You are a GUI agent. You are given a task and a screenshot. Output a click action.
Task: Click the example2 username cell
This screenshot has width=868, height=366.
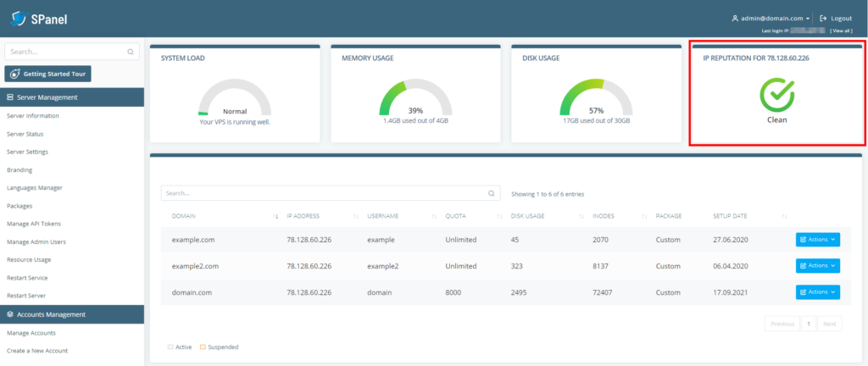(x=382, y=266)
